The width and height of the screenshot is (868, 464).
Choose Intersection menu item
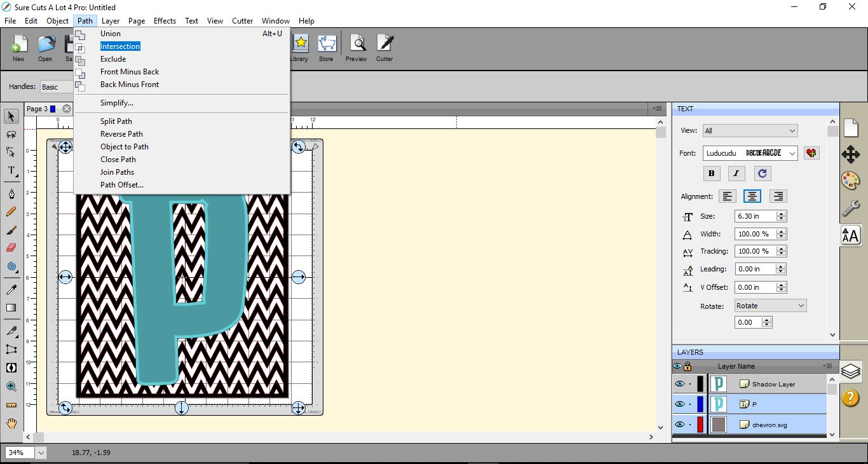tap(181, 46)
